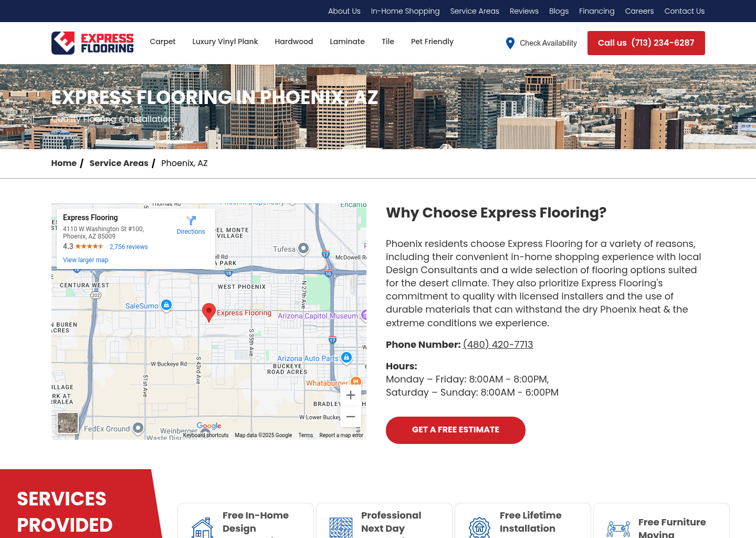756x538 pixels.
Task: Go to Hardwood flooring page
Action: click(x=293, y=42)
